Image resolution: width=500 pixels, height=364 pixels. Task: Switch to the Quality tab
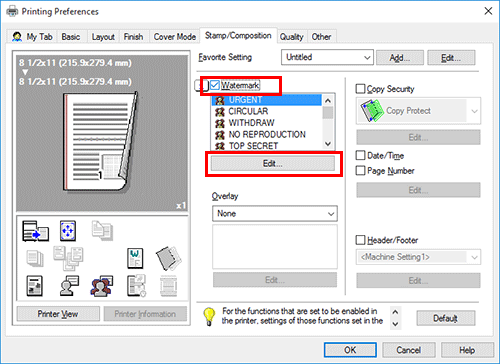point(291,37)
